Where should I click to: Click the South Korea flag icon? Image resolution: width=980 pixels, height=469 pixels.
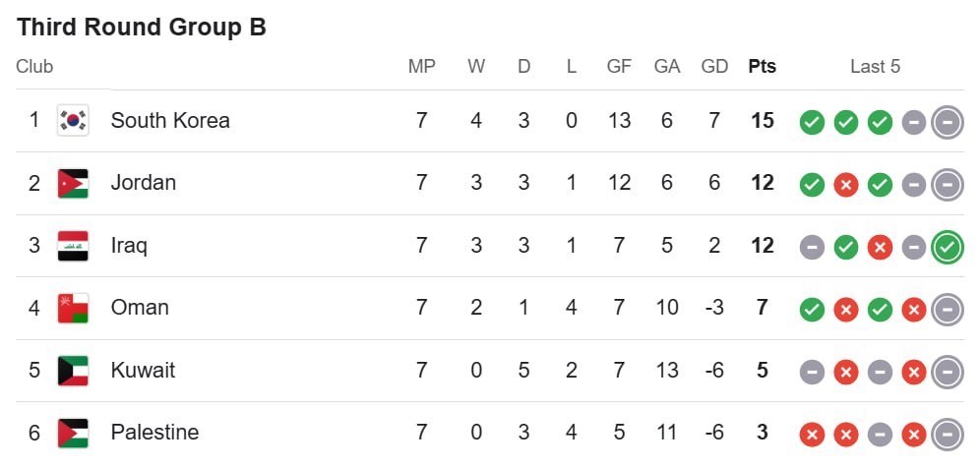(x=73, y=121)
